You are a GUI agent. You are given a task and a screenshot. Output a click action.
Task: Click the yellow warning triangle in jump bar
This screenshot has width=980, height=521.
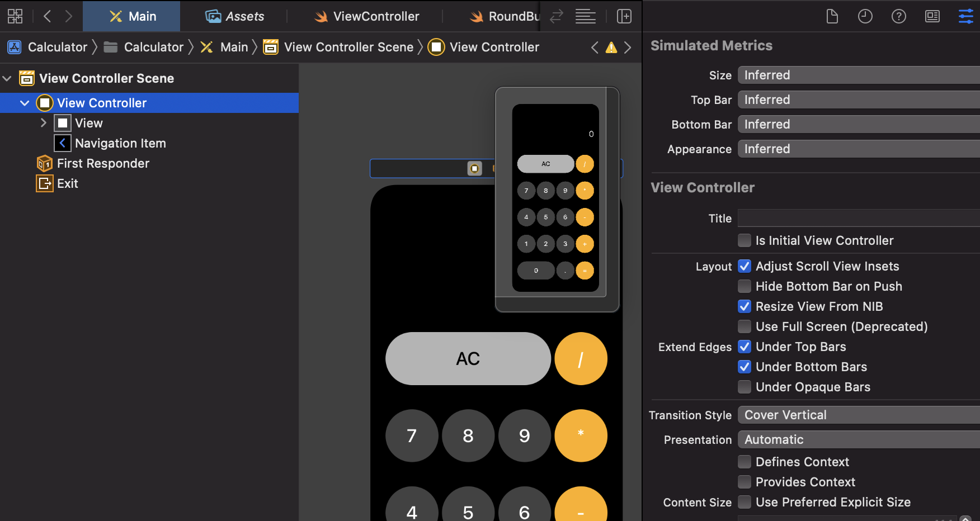tap(611, 48)
